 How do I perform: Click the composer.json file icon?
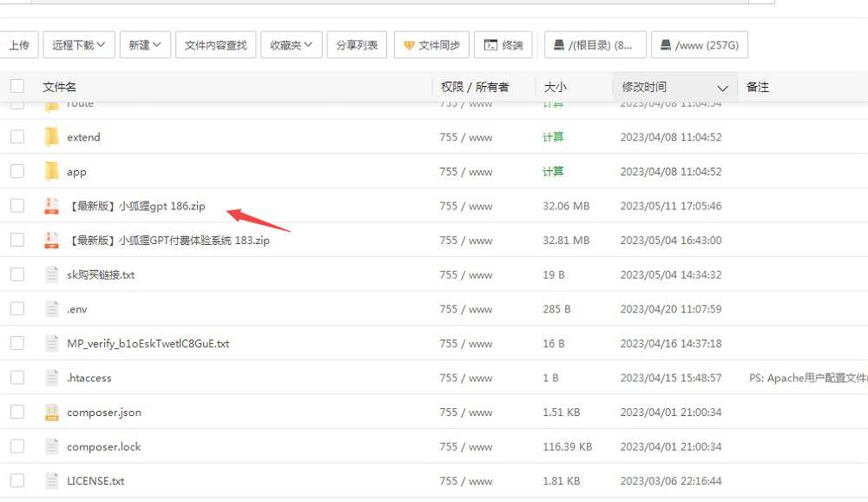[52, 412]
